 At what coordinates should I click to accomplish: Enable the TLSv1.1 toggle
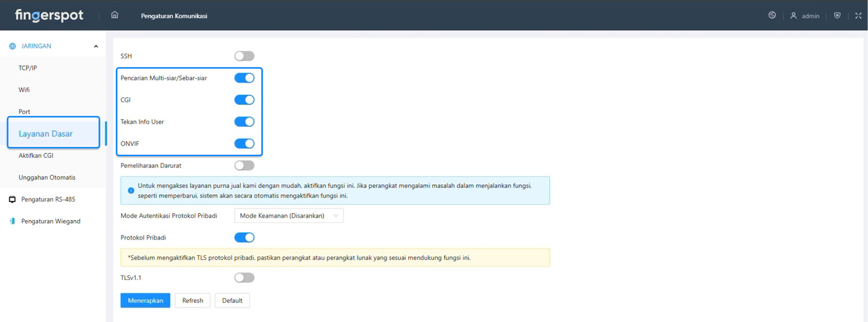tap(244, 278)
